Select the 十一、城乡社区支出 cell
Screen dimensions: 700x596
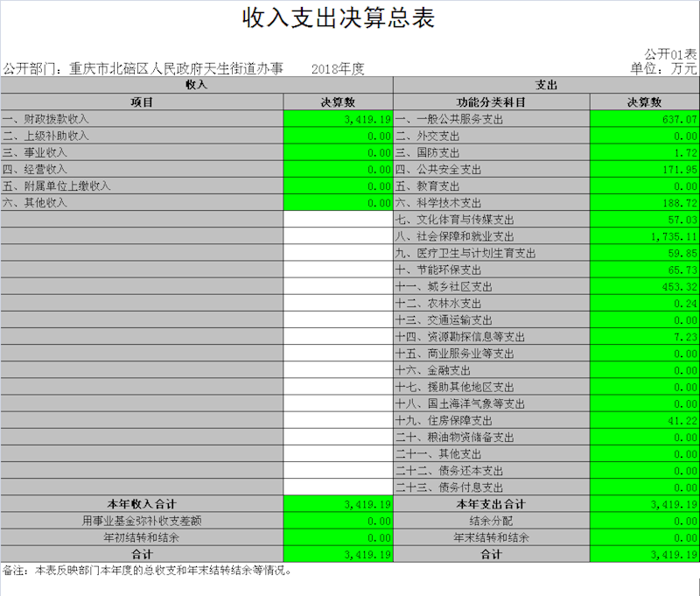click(x=492, y=286)
